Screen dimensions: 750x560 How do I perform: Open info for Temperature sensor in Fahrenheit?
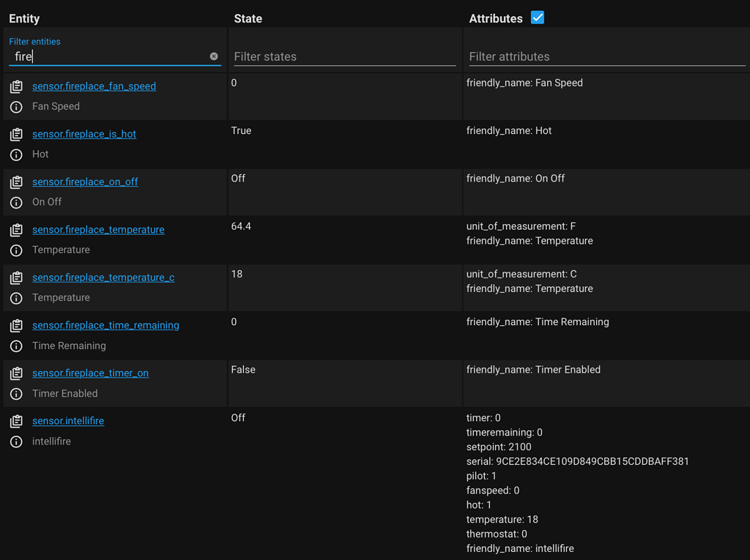coord(15,250)
